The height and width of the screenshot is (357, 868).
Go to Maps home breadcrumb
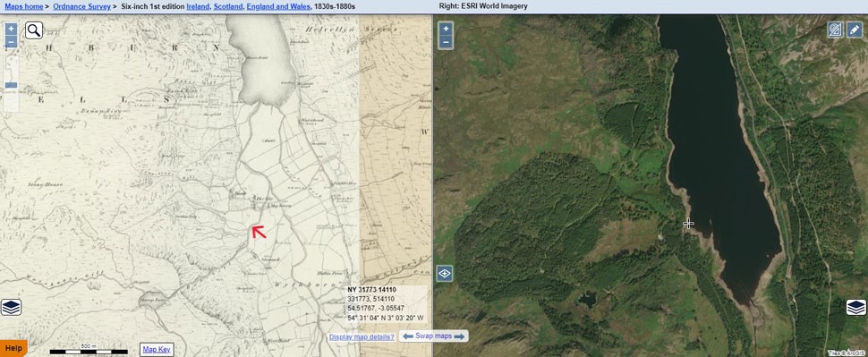click(x=24, y=6)
